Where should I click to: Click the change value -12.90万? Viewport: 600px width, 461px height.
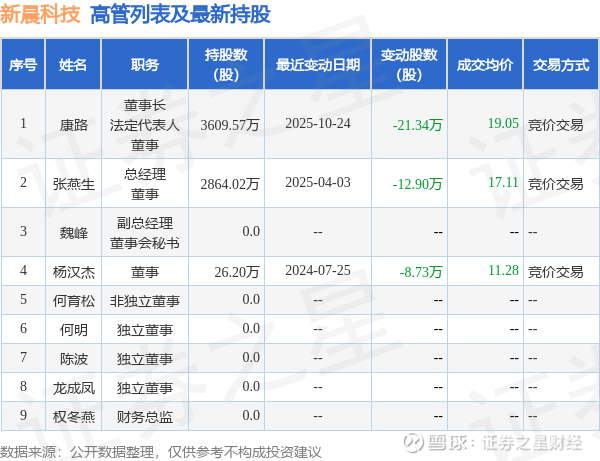(x=417, y=184)
